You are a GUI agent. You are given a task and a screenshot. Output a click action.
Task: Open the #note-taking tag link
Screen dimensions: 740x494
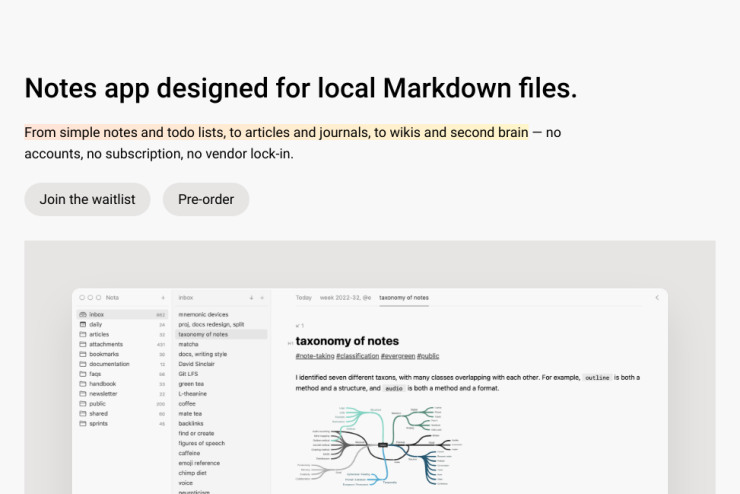tap(315, 356)
